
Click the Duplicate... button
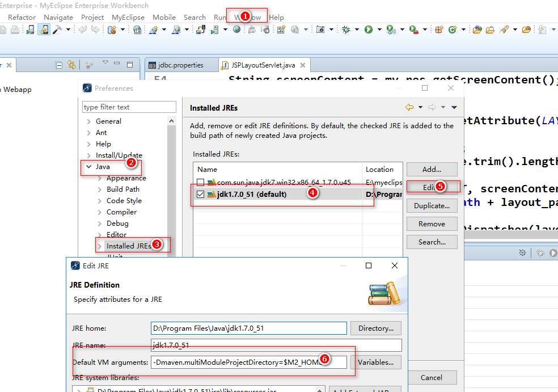(432, 206)
